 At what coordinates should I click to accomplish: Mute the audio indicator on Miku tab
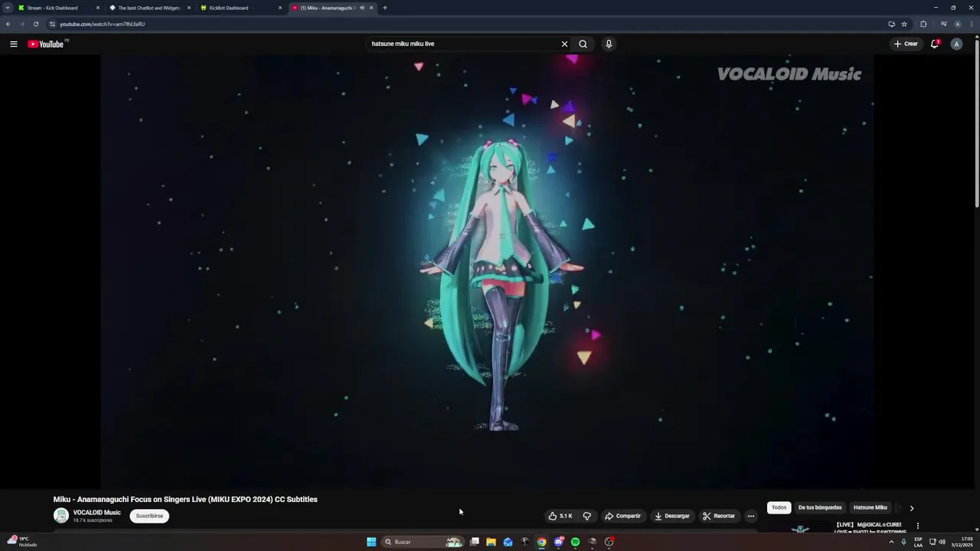(362, 8)
